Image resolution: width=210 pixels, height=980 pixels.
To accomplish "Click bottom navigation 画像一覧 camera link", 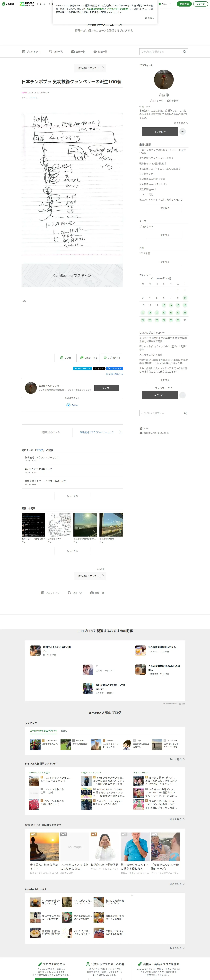I will [97, 593].
